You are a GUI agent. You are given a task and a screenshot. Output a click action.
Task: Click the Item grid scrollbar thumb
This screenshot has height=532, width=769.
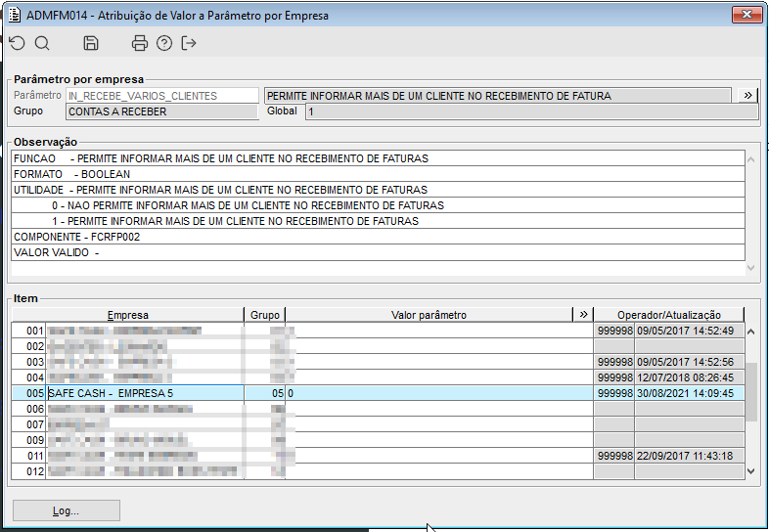tap(750, 392)
